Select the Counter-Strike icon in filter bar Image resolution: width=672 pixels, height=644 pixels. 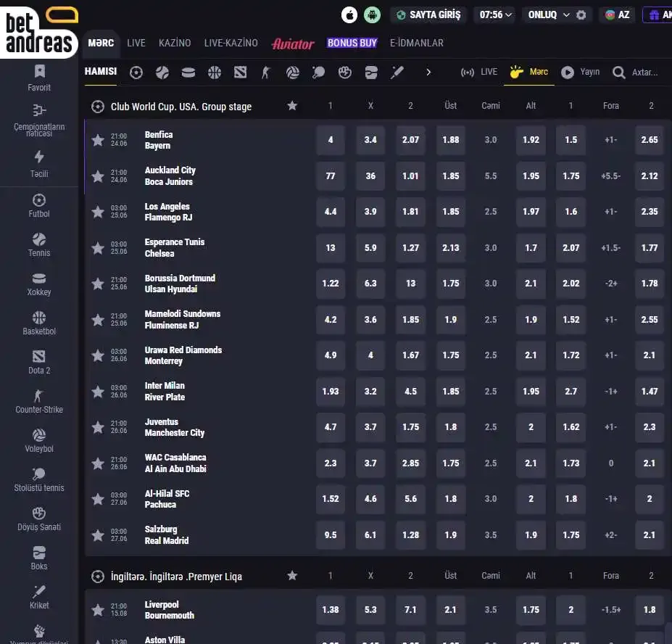pos(266,73)
